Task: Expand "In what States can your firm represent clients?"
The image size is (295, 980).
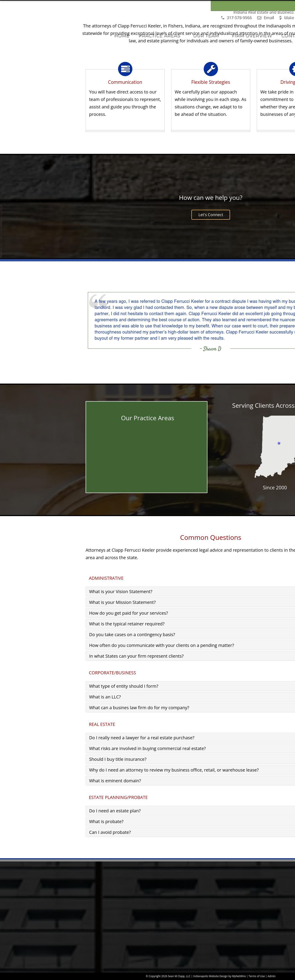Action: coord(190,656)
